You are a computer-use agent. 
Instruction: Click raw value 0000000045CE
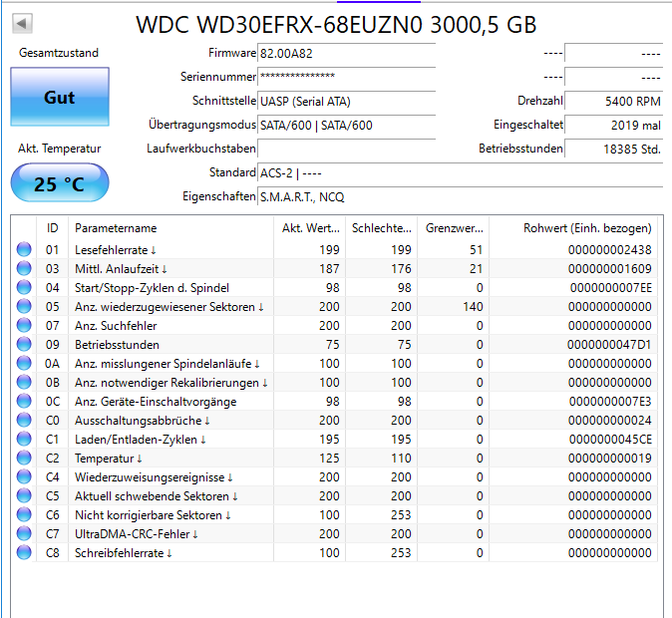click(610, 440)
